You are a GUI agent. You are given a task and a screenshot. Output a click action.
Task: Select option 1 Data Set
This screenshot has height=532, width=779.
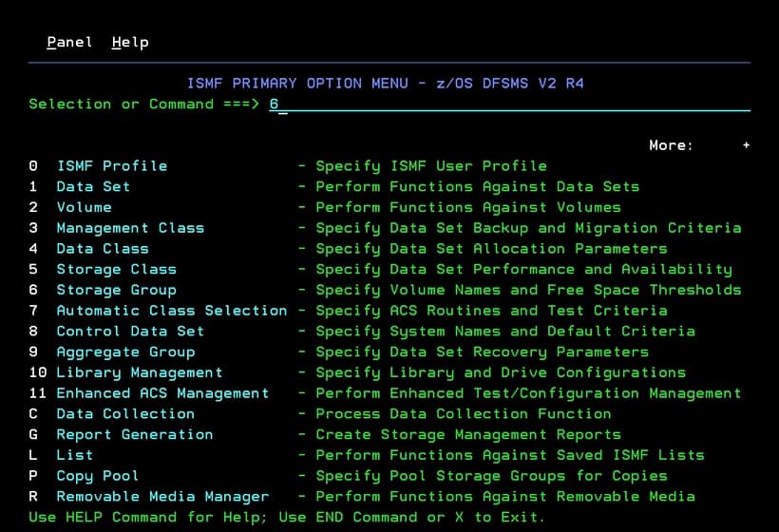[92, 187]
